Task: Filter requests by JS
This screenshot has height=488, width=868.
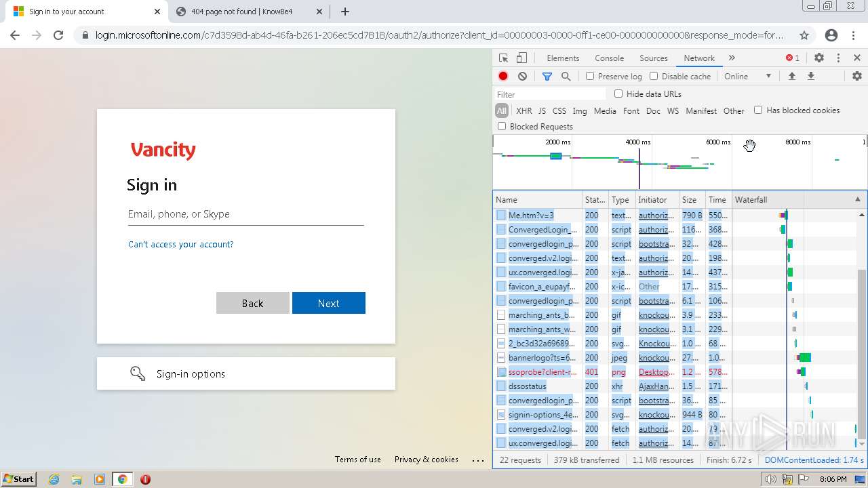Action: click(542, 110)
